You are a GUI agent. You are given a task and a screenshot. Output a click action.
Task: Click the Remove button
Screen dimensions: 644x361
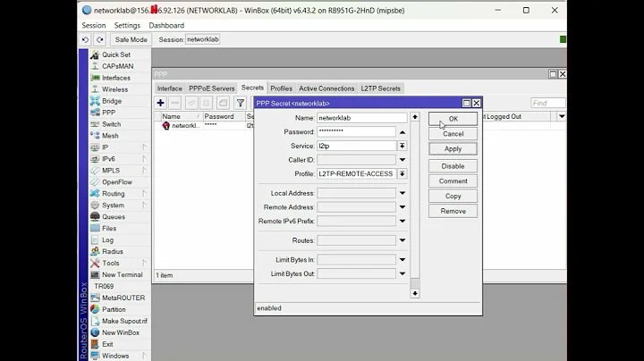pyautogui.click(x=453, y=211)
